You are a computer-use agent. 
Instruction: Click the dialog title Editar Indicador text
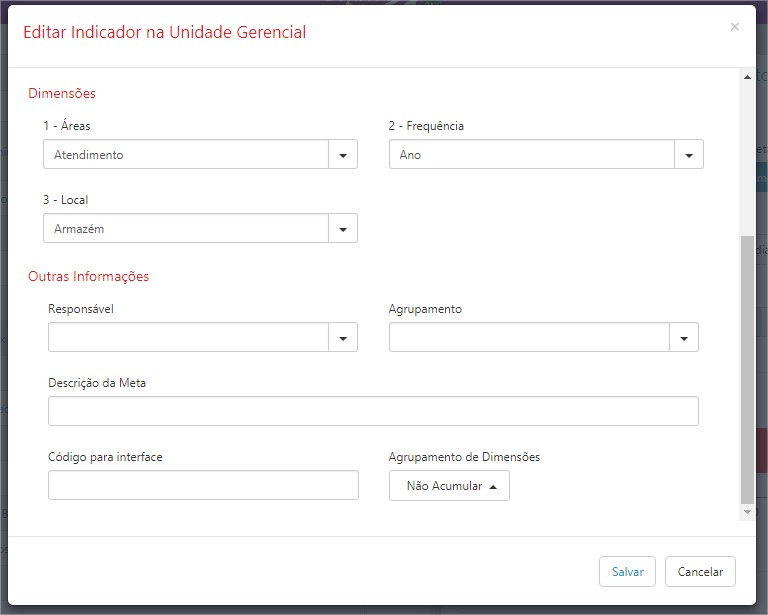coord(165,32)
